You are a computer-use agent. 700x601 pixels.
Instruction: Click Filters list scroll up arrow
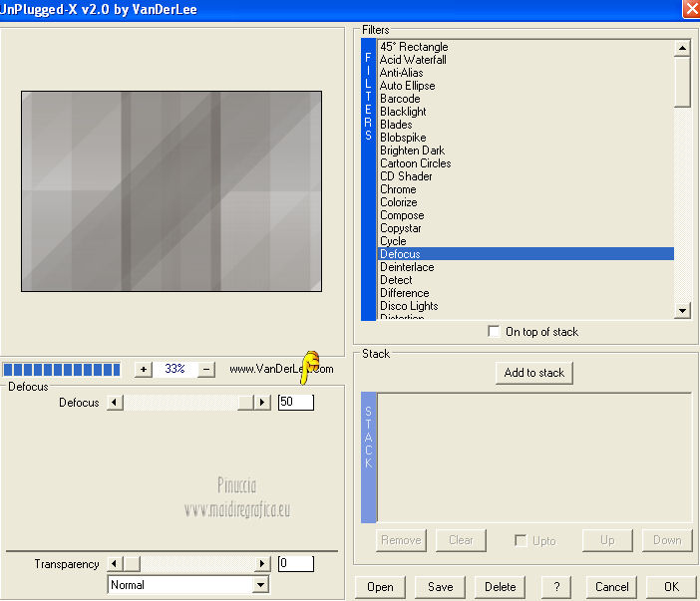(682, 48)
